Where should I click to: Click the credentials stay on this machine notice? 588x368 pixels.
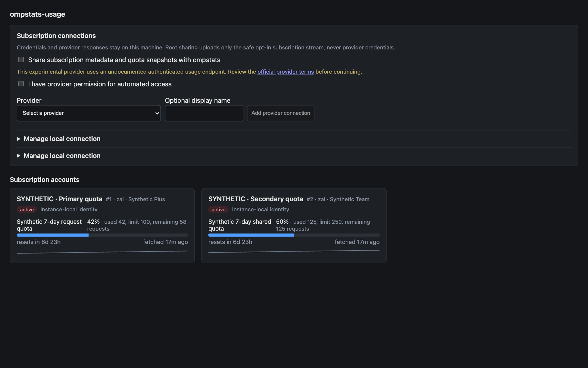(206, 47)
